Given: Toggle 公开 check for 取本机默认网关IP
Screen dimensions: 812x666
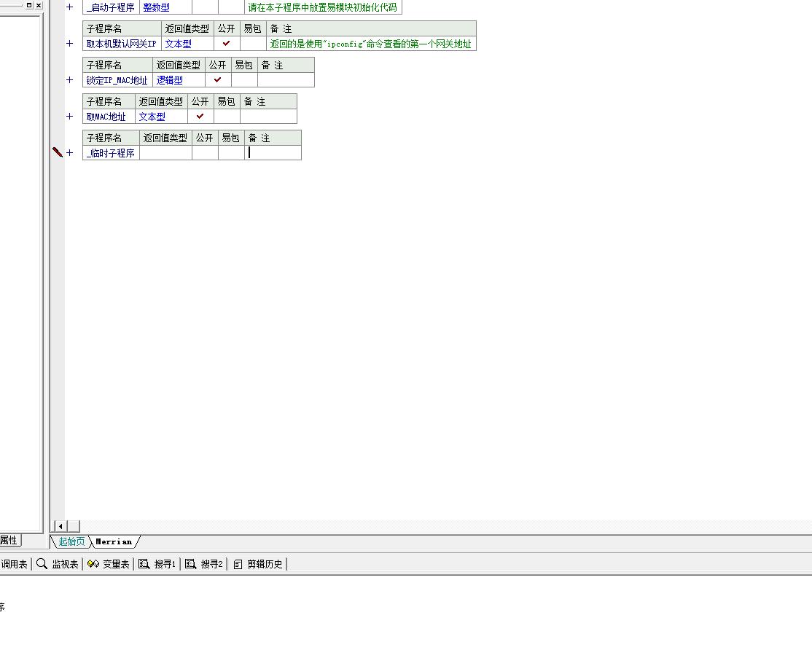Looking at the screenshot, I should pos(226,44).
